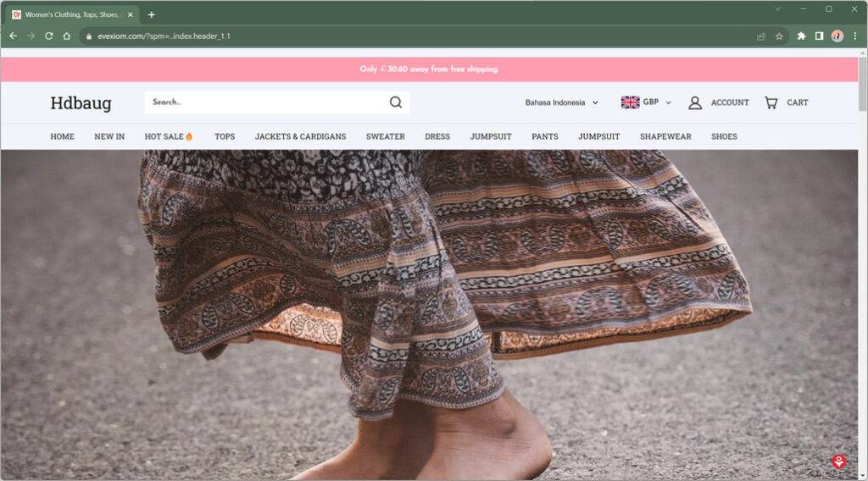Open the PANTS category
Screen dimensions: 868x481
[x=545, y=136]
